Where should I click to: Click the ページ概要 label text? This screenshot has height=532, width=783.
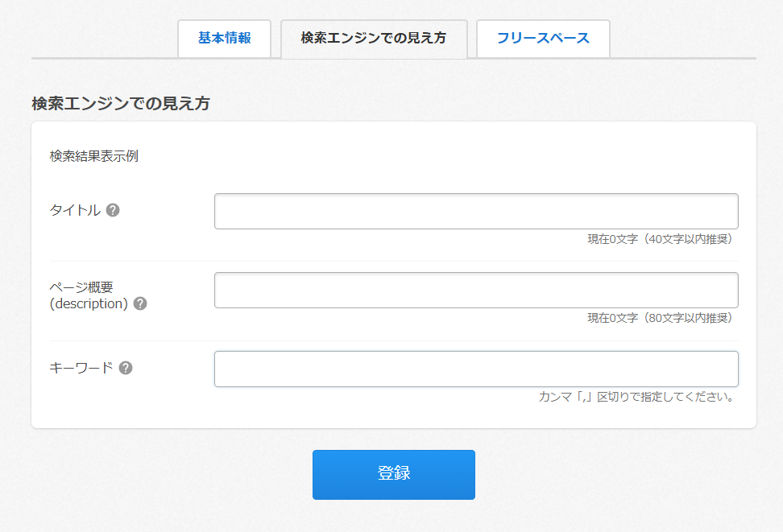tap(81, 288)
